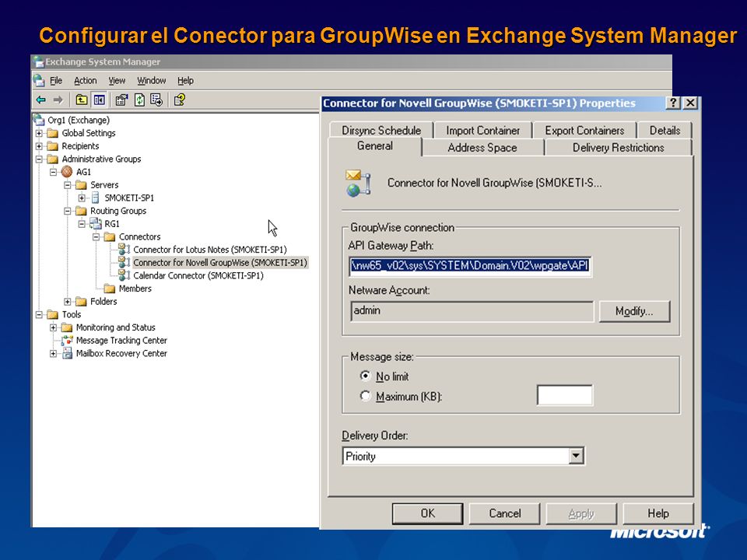Select Connector for Lotus Notes (SMOKETI-SP1)
The height and width of the screenshot is (560, 747).
[210, 249]
